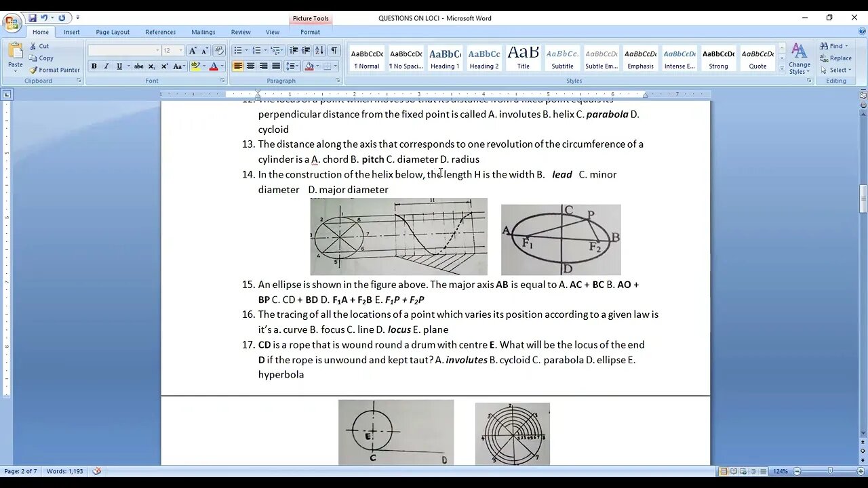868x488 pixels.
Task: Open Replace dialog
Action: pyautogui.click(x=835, y=58)
